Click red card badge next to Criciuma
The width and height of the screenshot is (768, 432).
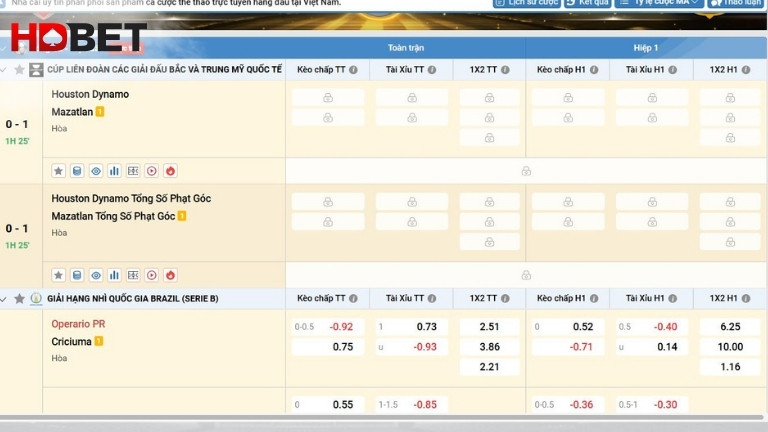[x=99, y=341]
